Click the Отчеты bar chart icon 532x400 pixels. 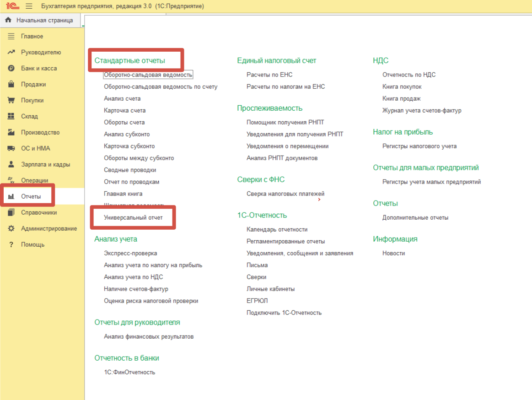point(11,196)
